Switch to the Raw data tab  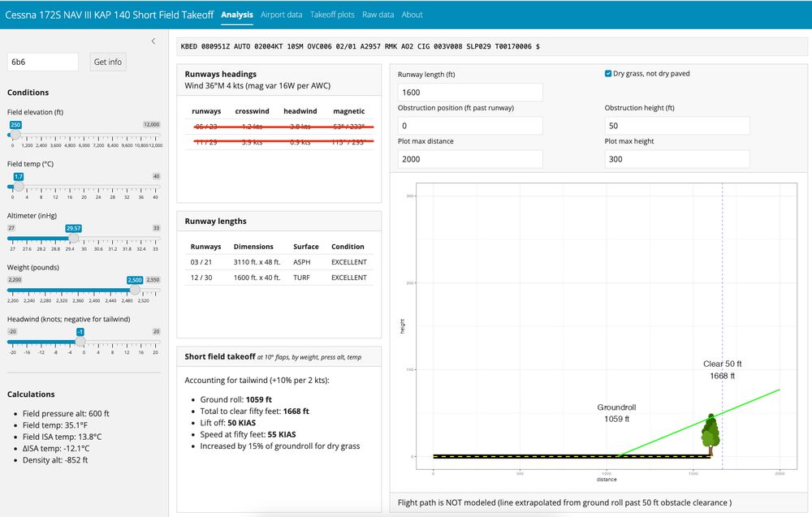378,15
